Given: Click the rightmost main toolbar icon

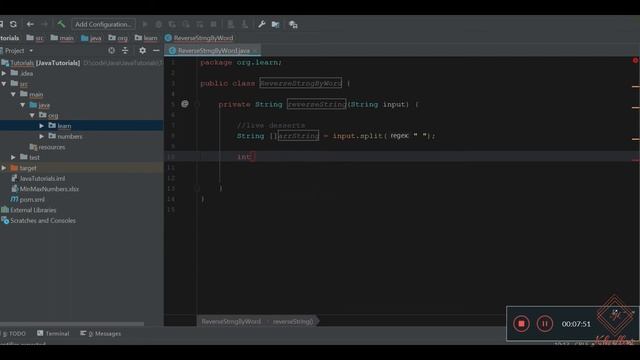Looking at the screenshot, I should [x=293, y=24].
